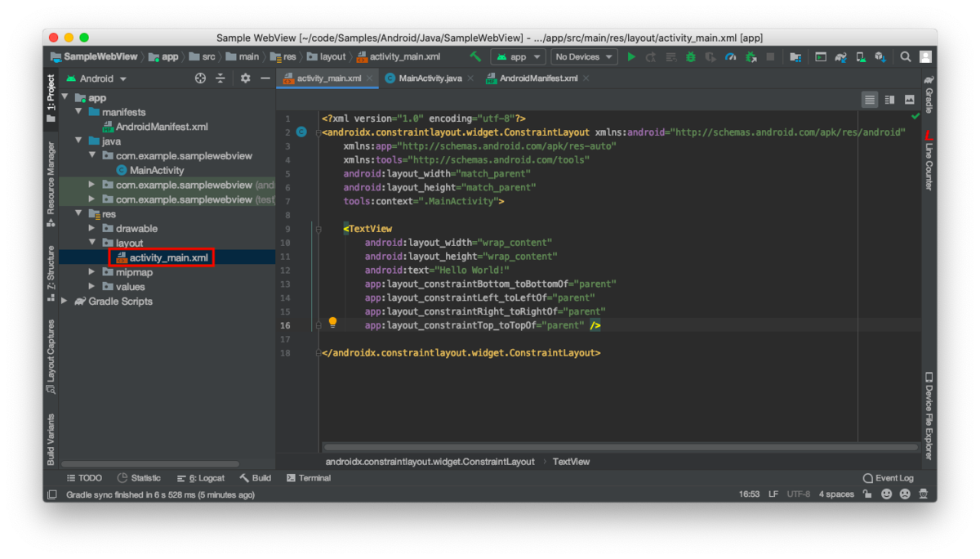The height and width of the screenshot is (559, 980).
Task: Click Apply Code Changes icon
Action: coord(670,57)
